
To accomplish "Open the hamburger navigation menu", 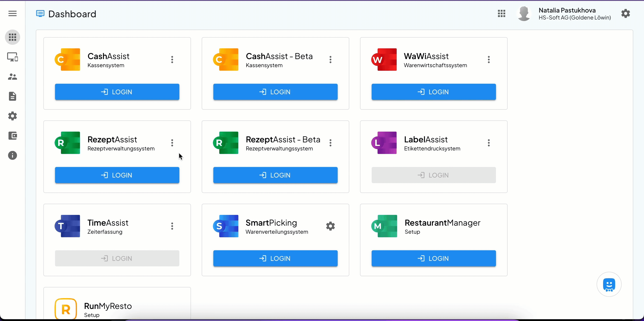I will [13, 13].
